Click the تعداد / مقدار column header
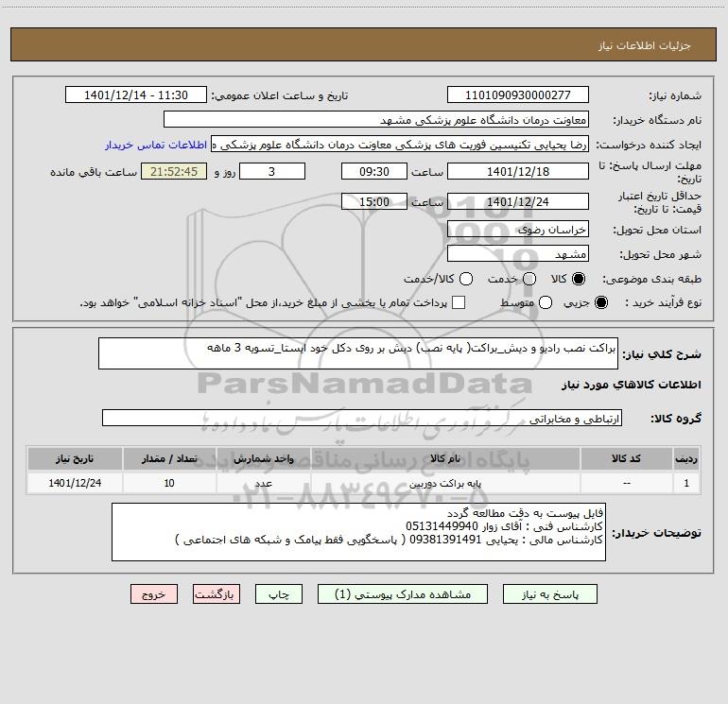728x704 pixels. (169, 458)
